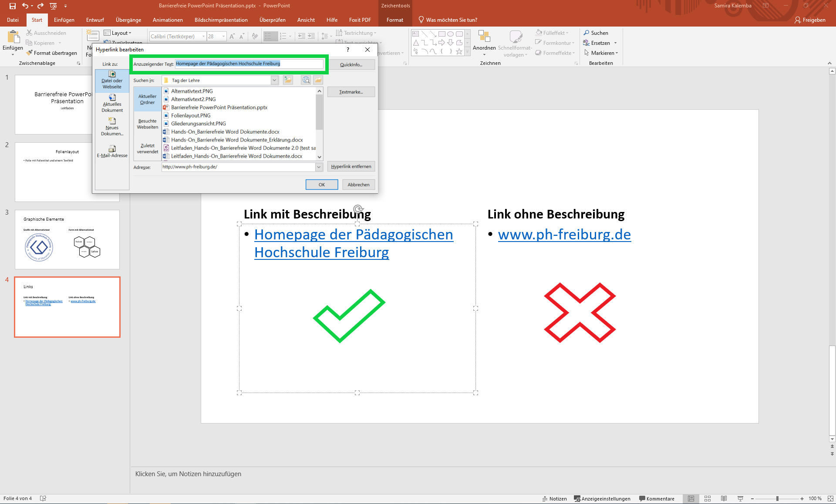Click the browse for file folder icon
Screen dimensions: 836x504
pyautogui.click(x=318, y=80)
